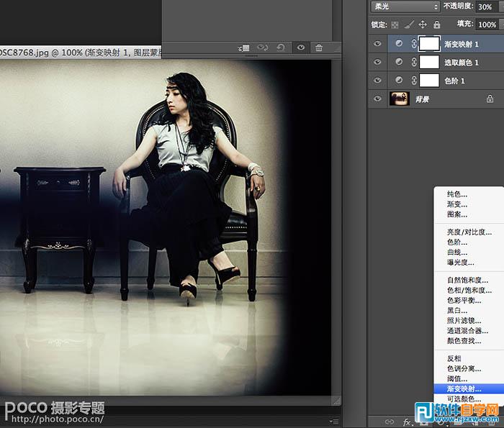Click the 不透明度 30% opacity field

click(488, 6)
